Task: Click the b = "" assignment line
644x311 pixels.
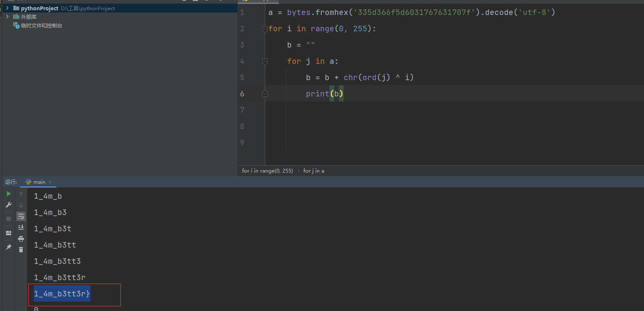Action: coord(301,45)
